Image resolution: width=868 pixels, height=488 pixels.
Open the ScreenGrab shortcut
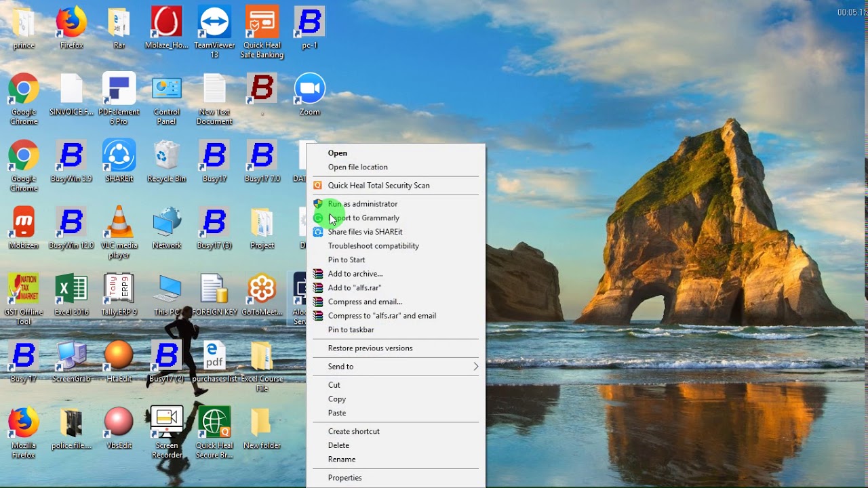click(x=71, y=362)
